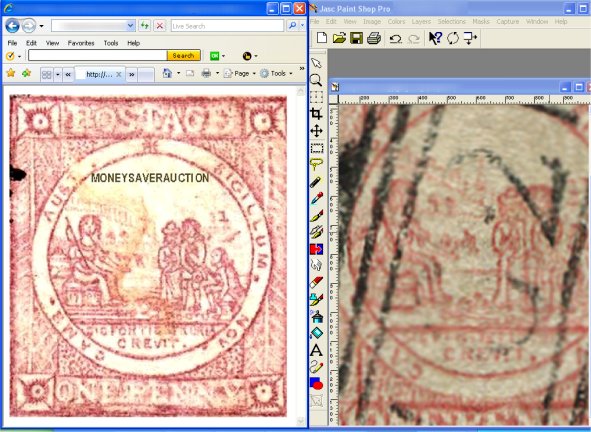Select the Text tool letter A
This screenshot has width=591, height=432.
click(316, 350)
